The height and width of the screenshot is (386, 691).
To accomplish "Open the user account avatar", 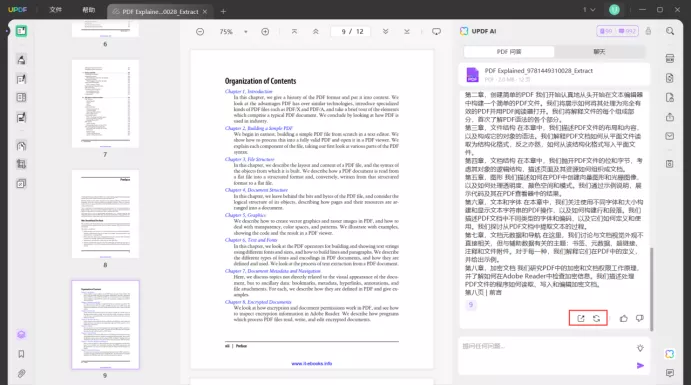I will (614, 10).
